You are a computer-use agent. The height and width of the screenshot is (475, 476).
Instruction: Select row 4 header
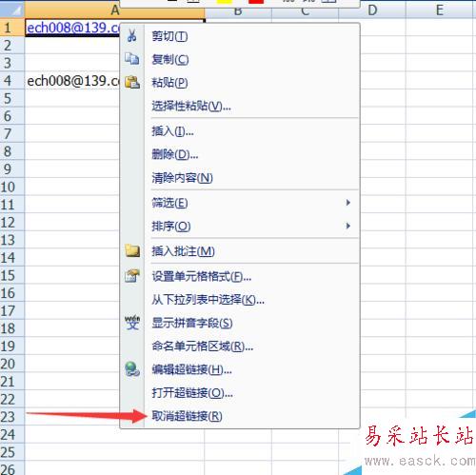click(x=12, y=81)
